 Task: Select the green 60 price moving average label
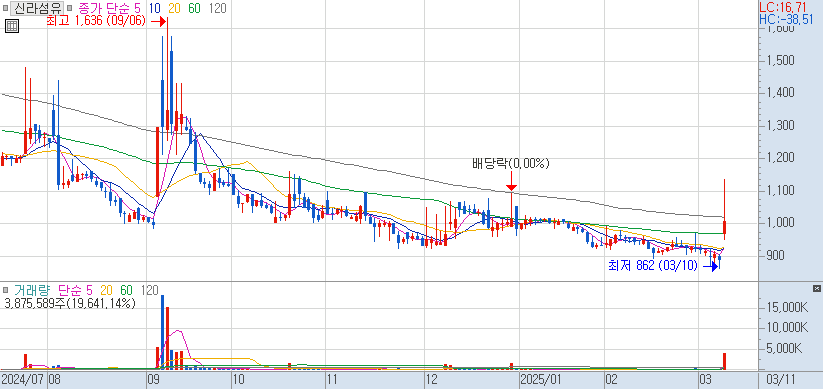[194, 8]
